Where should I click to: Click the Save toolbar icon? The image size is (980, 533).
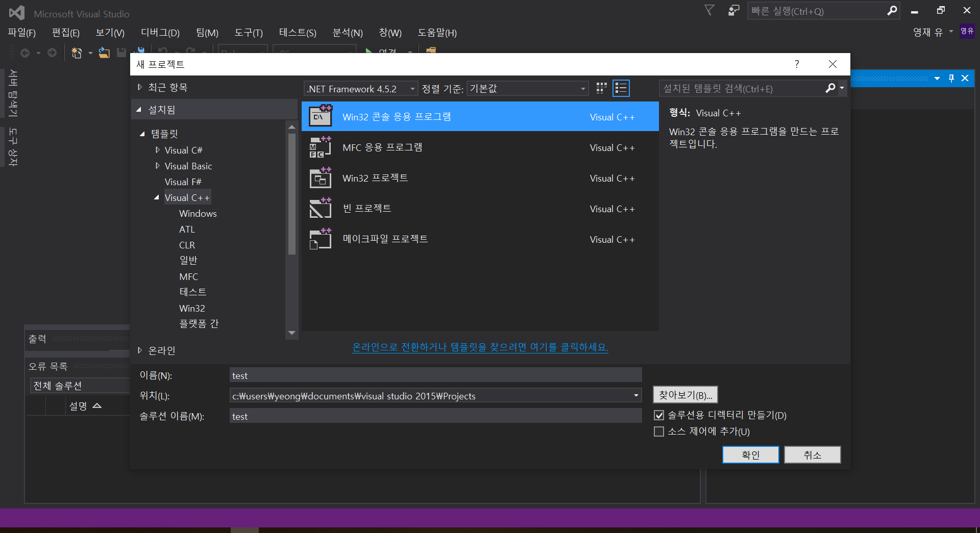[x=121, y=53]
